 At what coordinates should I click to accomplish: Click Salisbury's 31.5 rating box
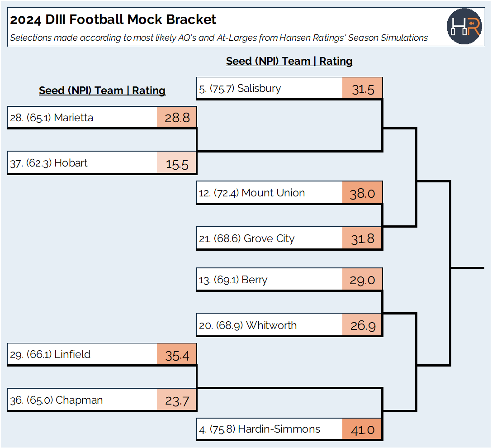(x=362, y=88)
